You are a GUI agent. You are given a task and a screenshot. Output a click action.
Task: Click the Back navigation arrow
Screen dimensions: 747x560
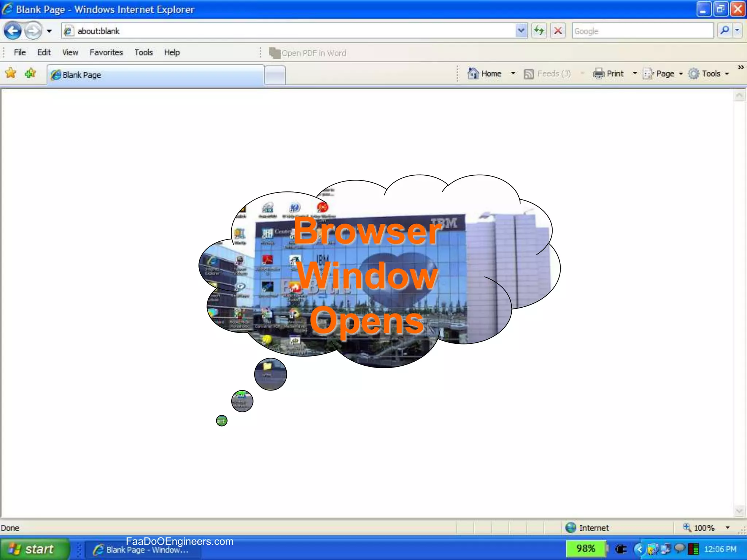(12, 31)
